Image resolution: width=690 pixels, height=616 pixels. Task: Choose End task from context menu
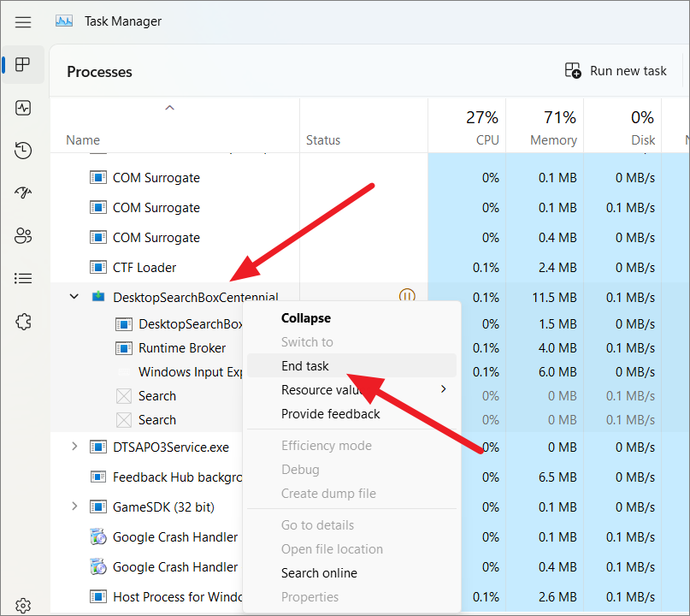pos(305,366)
